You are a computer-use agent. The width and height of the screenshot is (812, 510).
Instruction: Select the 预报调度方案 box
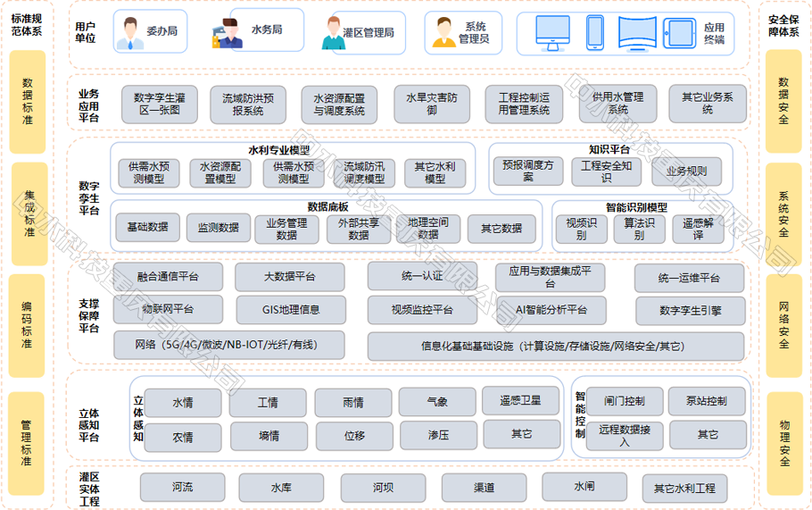click(528, 171)
